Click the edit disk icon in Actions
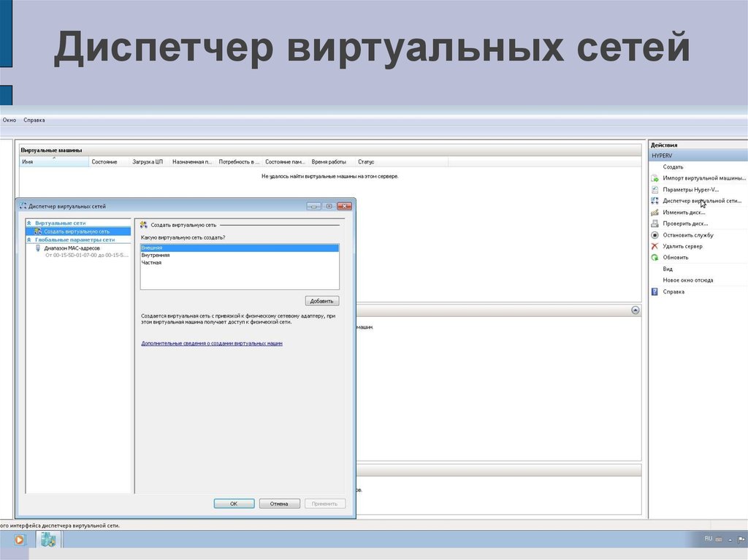The image size is (748, 560). pos(654,212)
